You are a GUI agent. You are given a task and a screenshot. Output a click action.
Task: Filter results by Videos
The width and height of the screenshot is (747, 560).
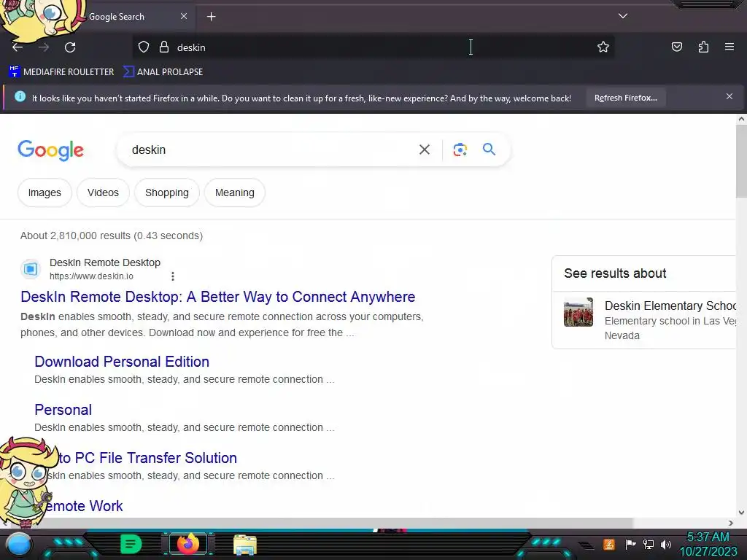click(103, 192)
